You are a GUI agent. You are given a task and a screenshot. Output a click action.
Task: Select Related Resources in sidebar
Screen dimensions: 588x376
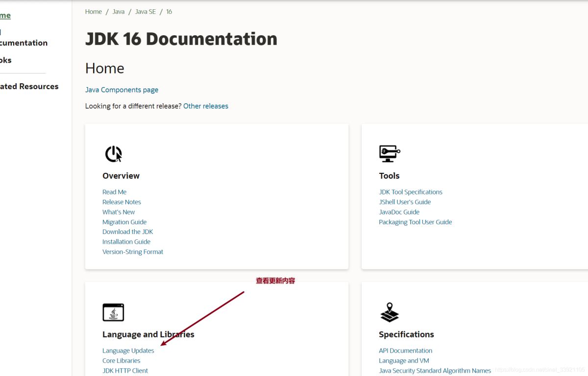click(29, 86)
